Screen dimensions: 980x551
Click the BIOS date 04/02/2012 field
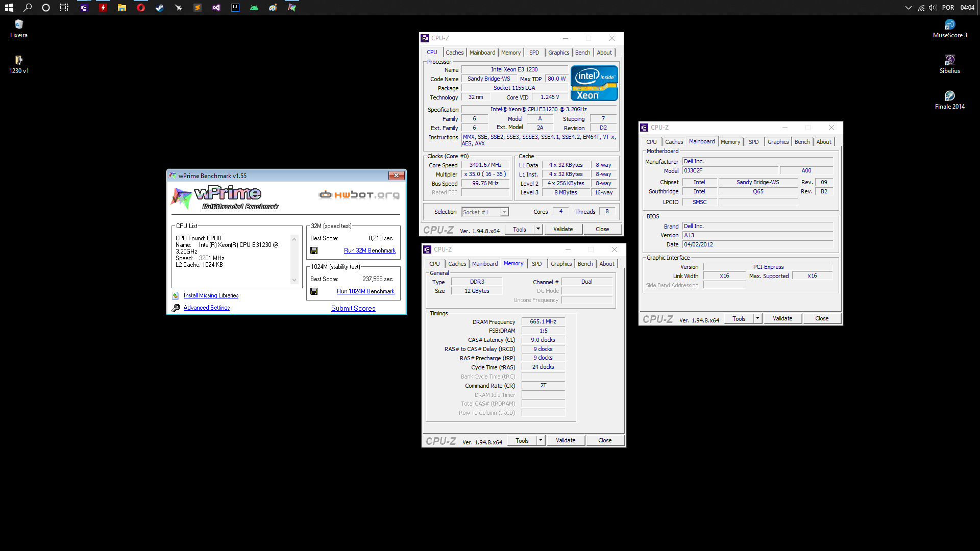pos(757,244)
